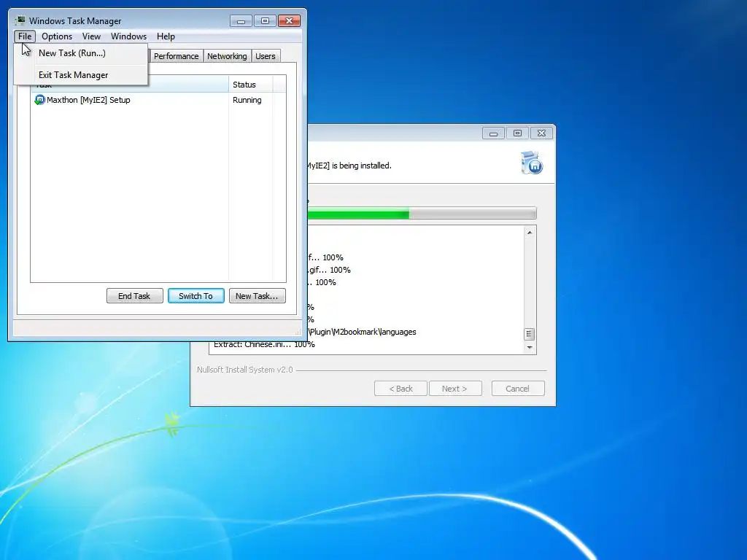The image size is (747, 560).
Task: Click the End Task button
Action: point(134,296)
